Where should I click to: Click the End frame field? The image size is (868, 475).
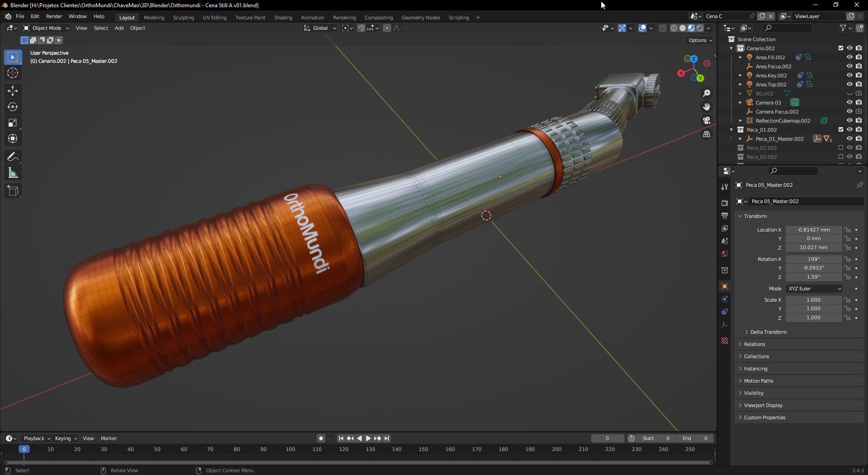pyautogui.click(x=695, y=438)
